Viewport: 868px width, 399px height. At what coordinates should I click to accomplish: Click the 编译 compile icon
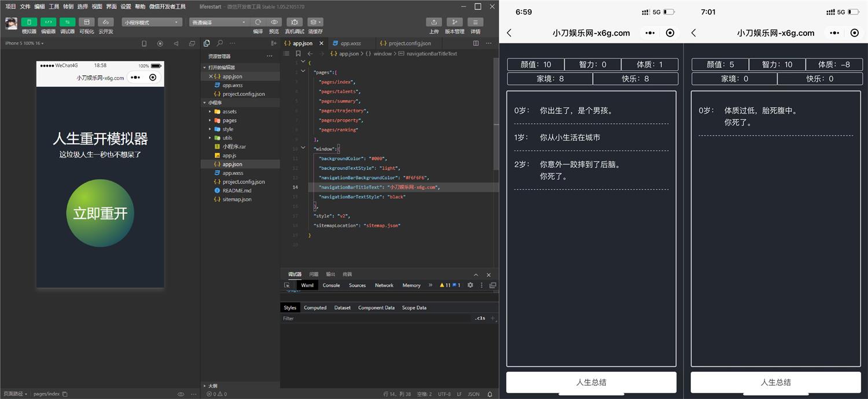coord(258,21)
